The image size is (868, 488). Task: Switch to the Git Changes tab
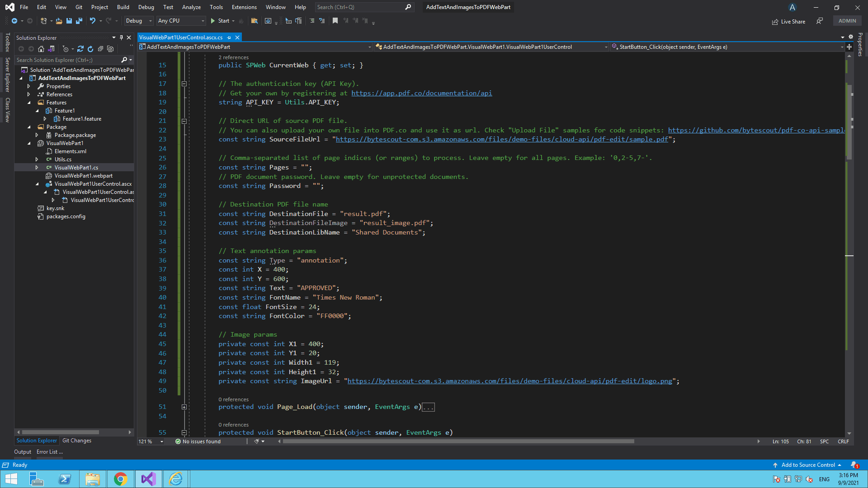pyautogui.click(x=77, y=441)
